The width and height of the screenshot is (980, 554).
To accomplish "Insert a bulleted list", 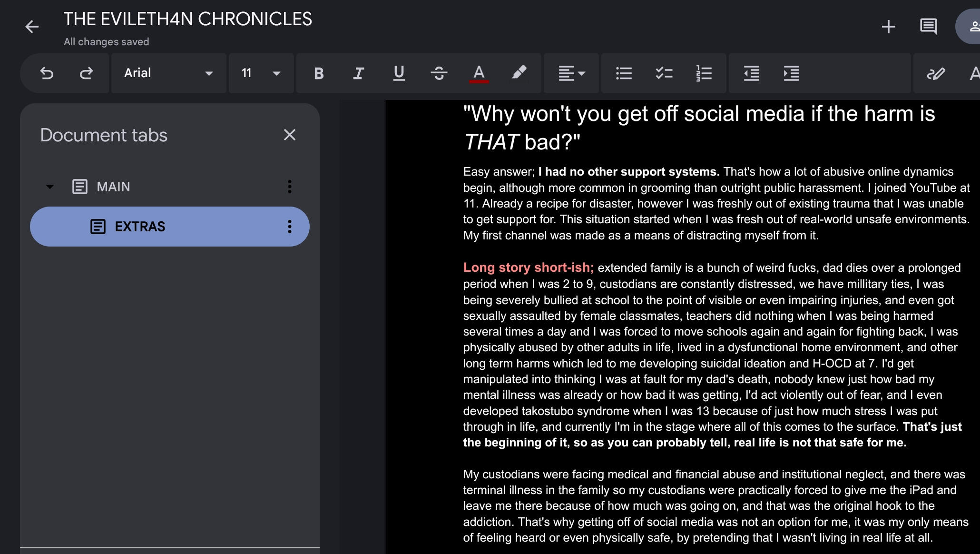I will click(x=624, y=73).
